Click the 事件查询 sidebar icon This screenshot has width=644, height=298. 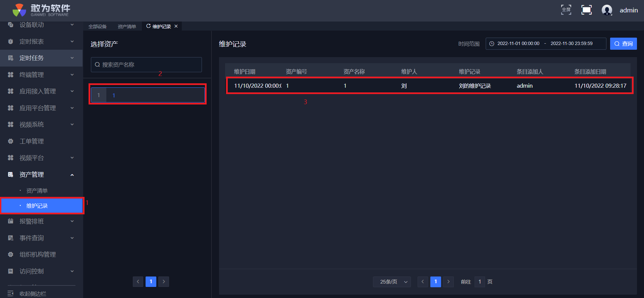point(11,238)
